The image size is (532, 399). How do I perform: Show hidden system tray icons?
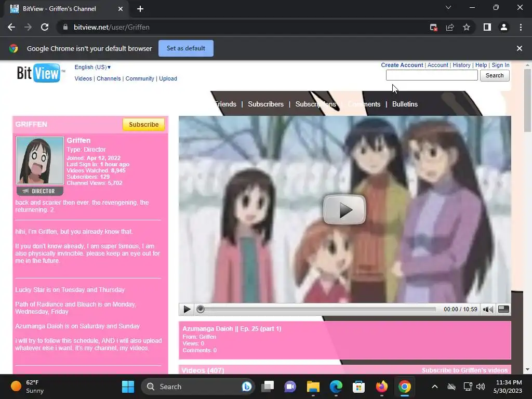tap(435, 387)
